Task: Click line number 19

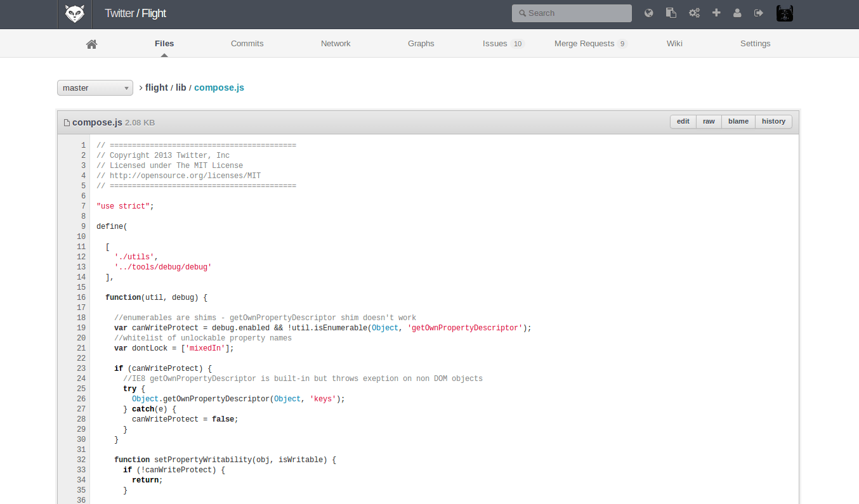Action: click(81, 328)
